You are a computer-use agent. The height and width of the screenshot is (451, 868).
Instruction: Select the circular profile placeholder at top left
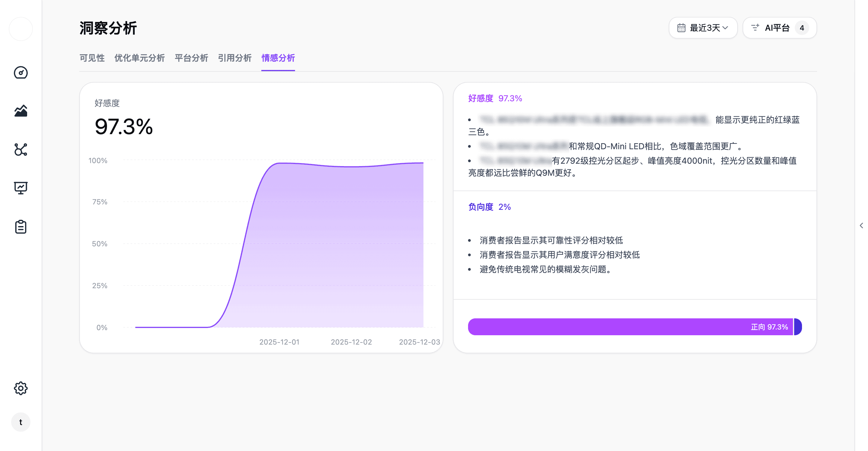pos(20,29)
